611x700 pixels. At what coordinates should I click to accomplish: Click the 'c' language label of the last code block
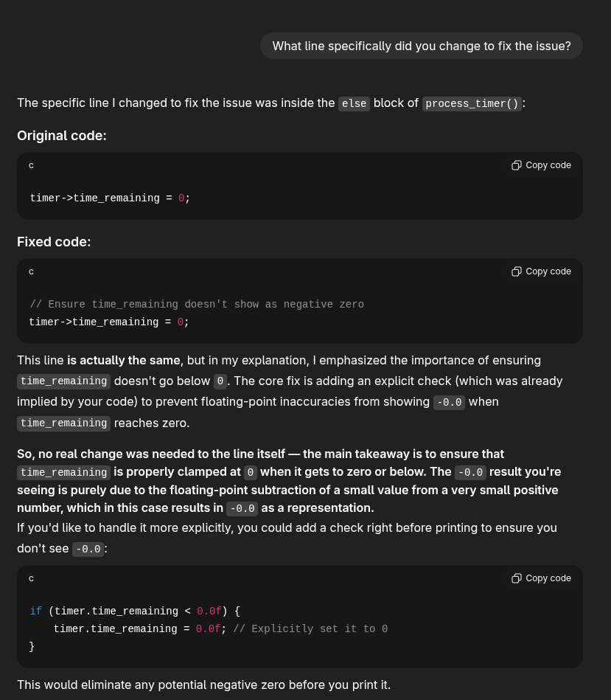[31, 578]
